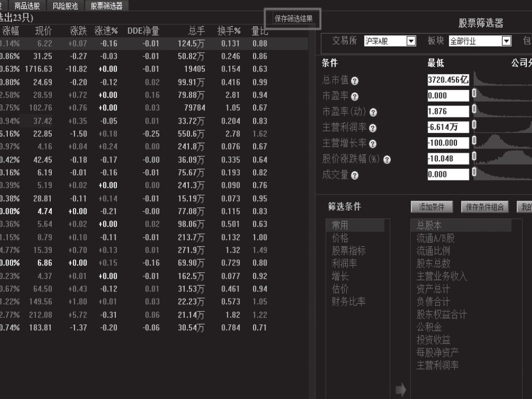The width and height of the screenshot is (532, 399).
Task: Click the 124.5万 volume cell in first row
Action: (x=191, y=43)
